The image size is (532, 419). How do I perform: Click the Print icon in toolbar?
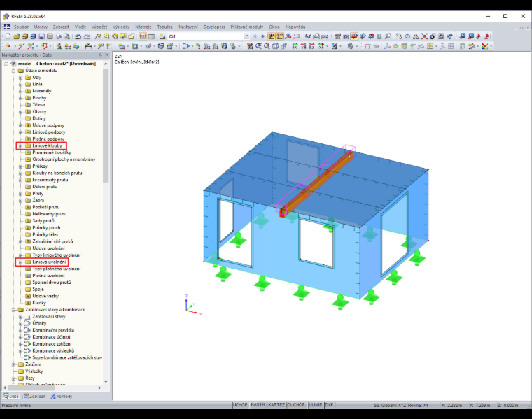click(58, 36)
